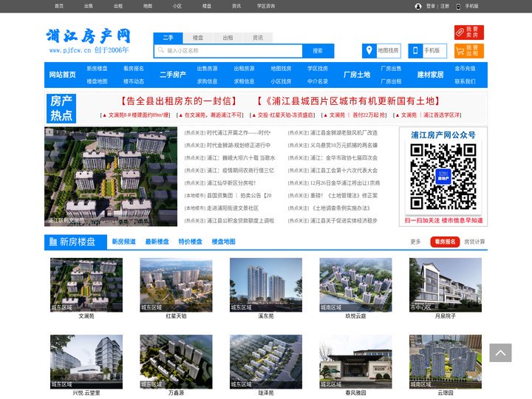Click the blue 搜索 button
Image resolution: width=532 pixels, height=399 pixels.
point(318,50)
